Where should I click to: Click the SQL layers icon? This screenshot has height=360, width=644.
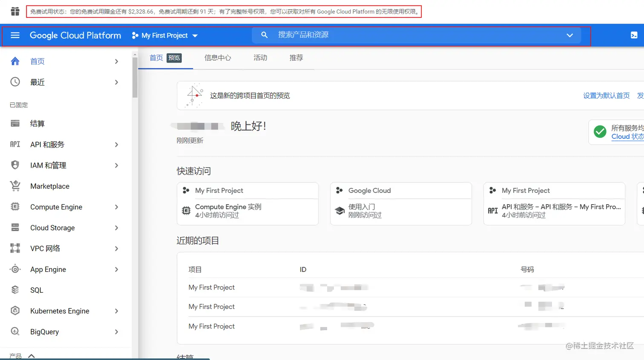pyautogui.click(x=15, y=290)
